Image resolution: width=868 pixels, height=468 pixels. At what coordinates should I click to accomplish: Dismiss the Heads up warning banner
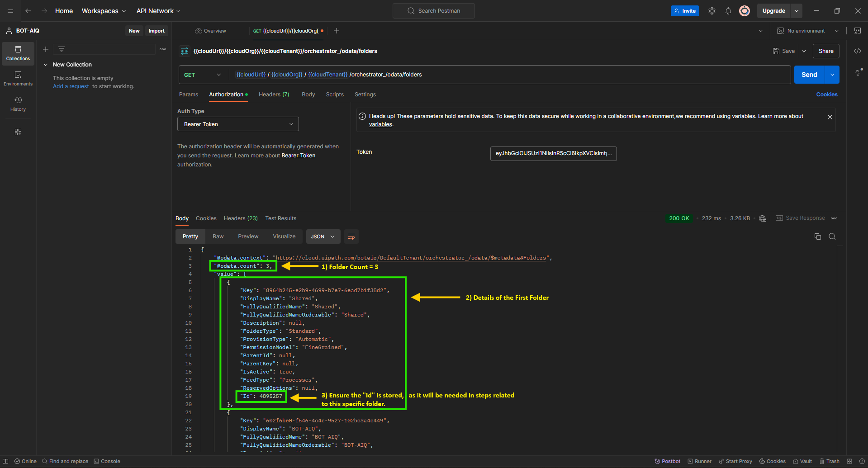click(830, 117)
